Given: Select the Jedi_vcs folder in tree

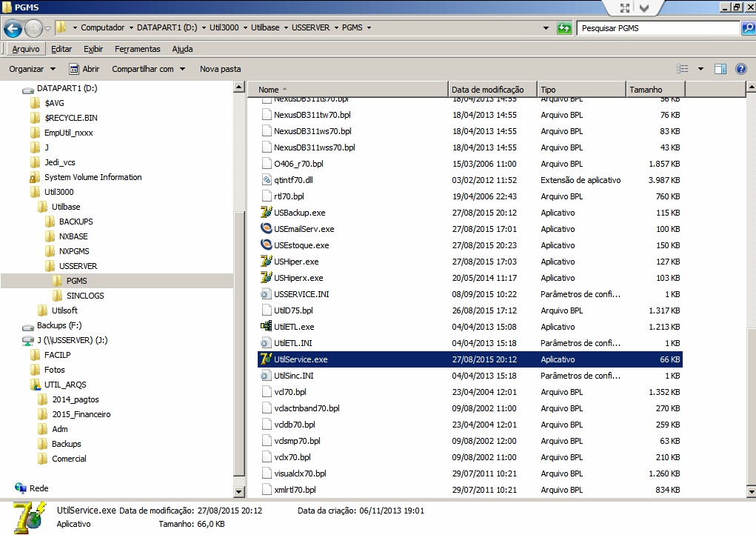Looking at the screenshot, I should click(60, 162).
